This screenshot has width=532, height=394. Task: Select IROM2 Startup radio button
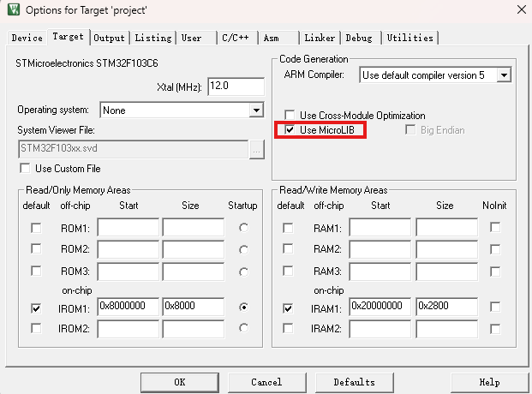(x=243, y=328)
